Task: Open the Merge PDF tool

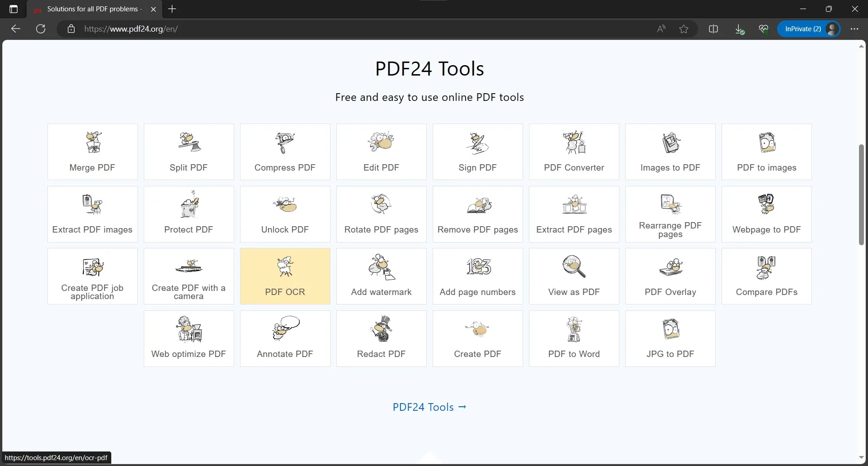Action: coord(92,152)
